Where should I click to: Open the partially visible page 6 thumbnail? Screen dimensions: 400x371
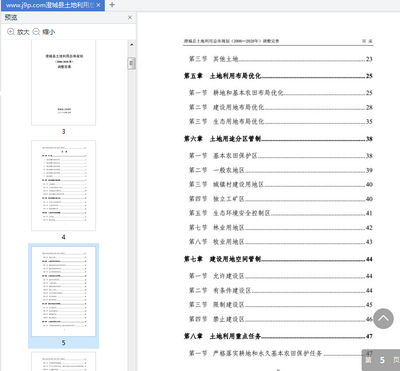tap(63, 361)
